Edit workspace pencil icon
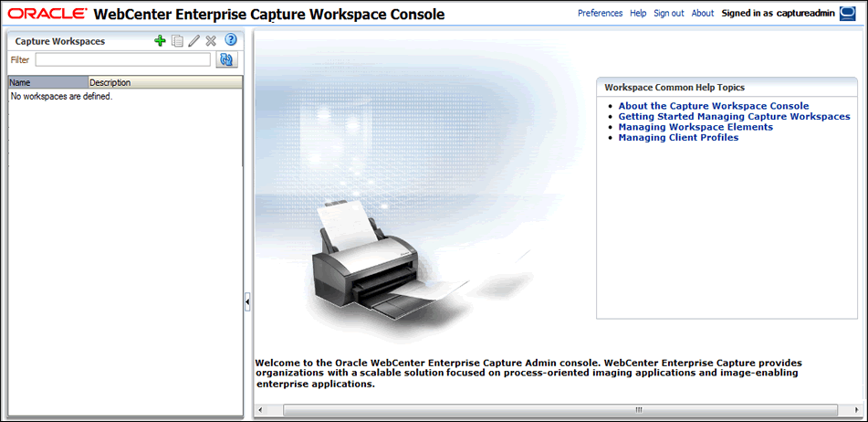Screen dimensions: 868x422 coord(193,41)
